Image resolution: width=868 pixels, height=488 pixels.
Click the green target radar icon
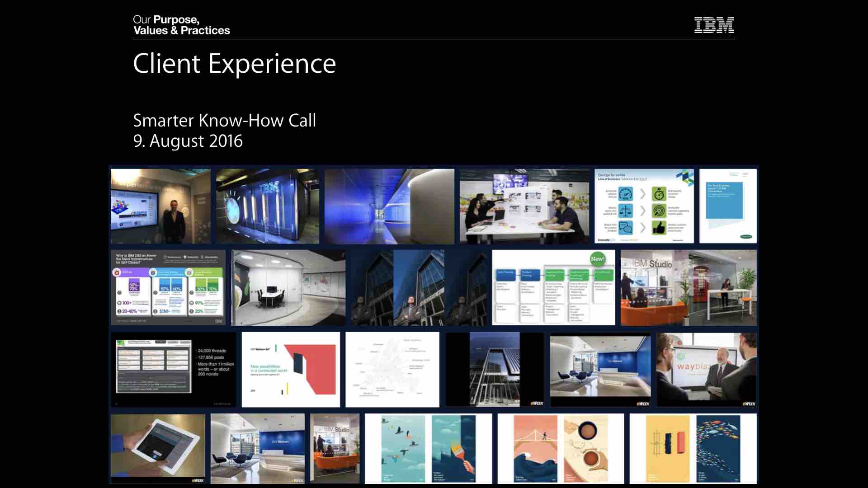point(659,211)
